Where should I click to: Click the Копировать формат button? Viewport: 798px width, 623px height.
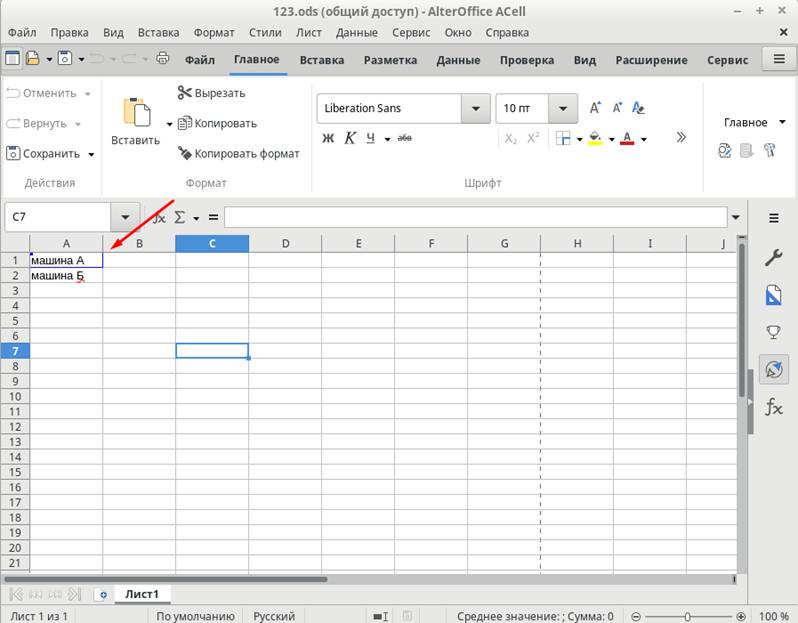(x=238, y=154)
